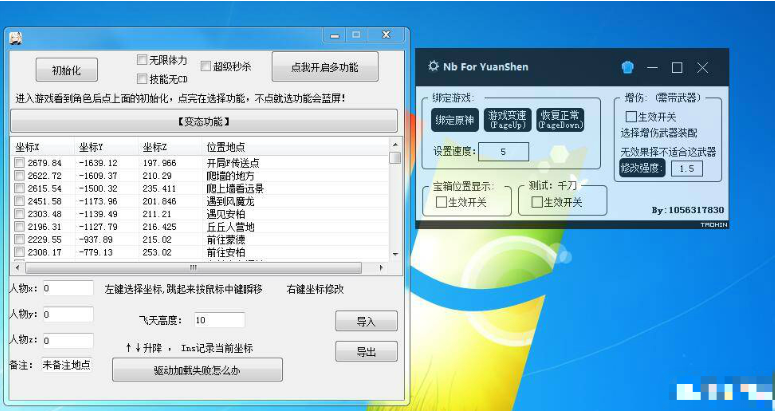Toggle 生效开关 under 增伤
775x411 pixels.
point(631,117)
